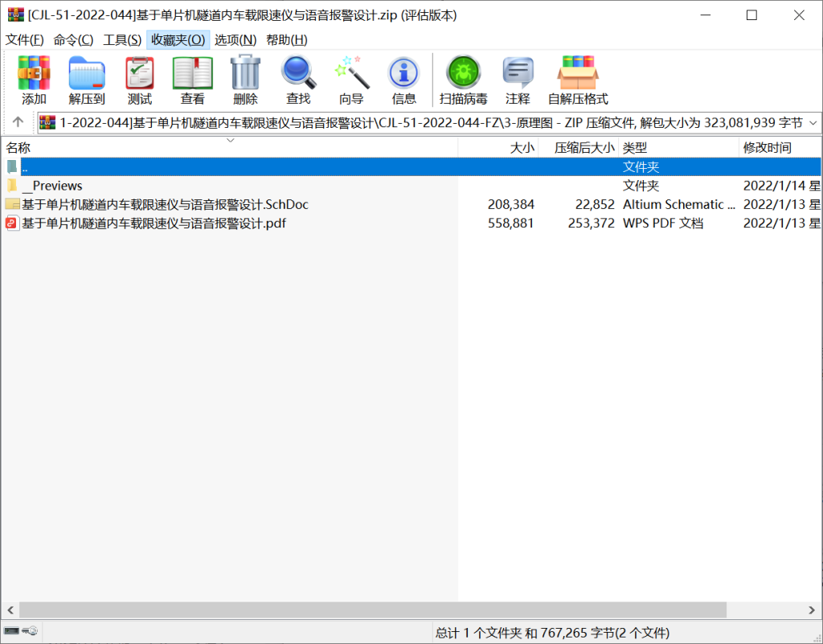Click the 解压到 (Extract To) icon
823x644 pixels.
coord(87,80)
